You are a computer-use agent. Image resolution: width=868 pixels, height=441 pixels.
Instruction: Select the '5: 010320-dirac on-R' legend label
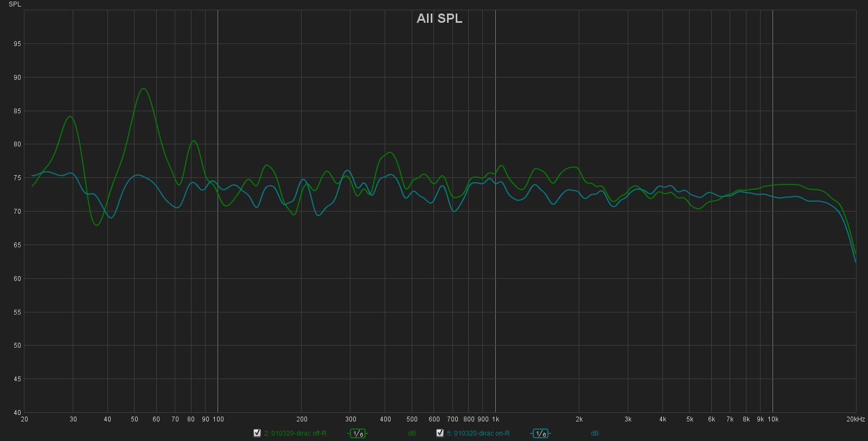(x=478, y=433)
